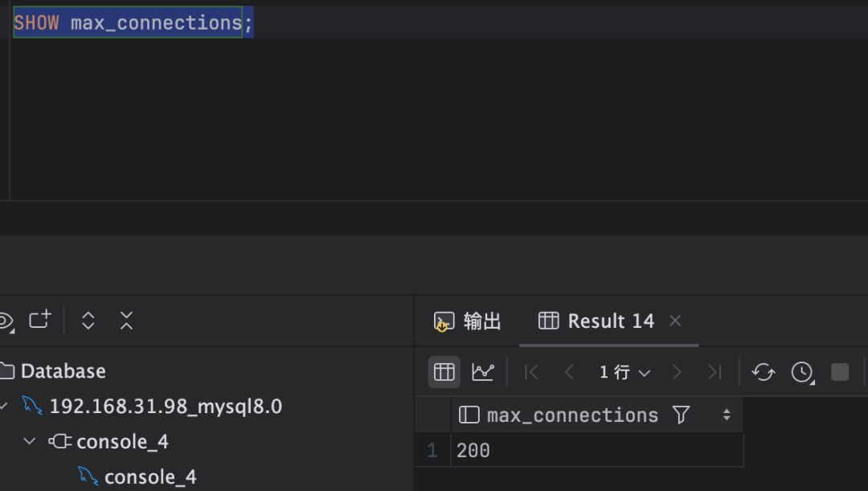Open the filter on max_connections column
This screenshot has width=868, height=491.
[x=680, y=415]
